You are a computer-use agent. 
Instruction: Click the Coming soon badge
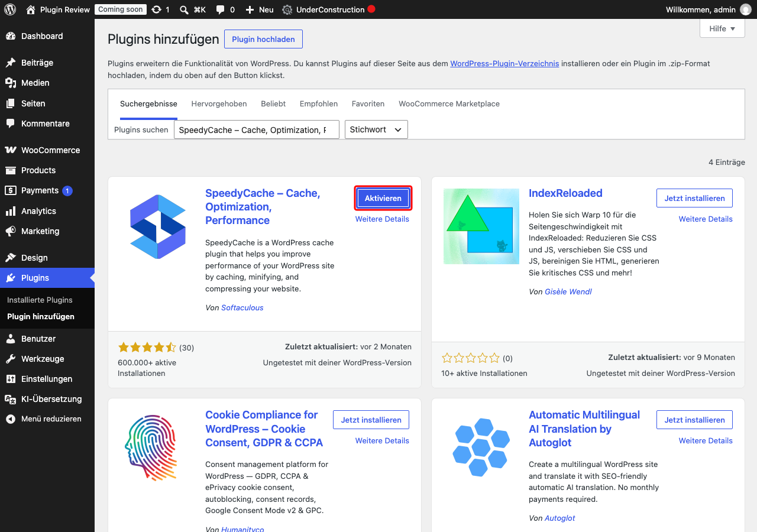121,9
